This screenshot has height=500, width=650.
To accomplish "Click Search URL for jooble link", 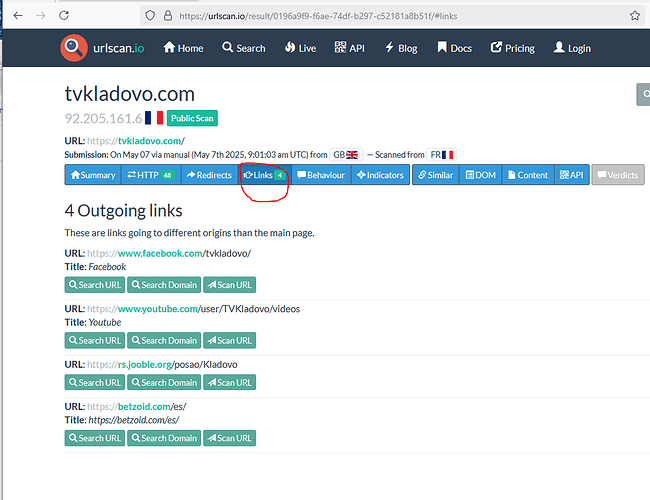I will tap(95, 382).
